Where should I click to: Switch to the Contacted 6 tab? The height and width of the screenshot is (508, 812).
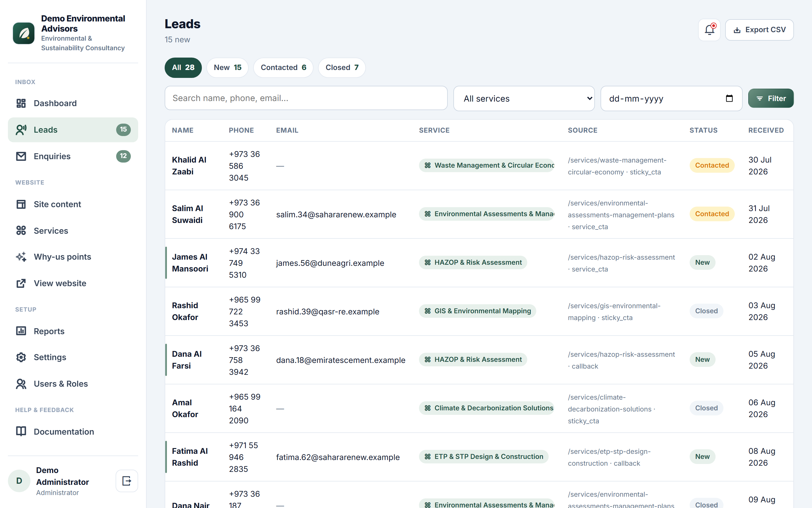pos(283,67)
